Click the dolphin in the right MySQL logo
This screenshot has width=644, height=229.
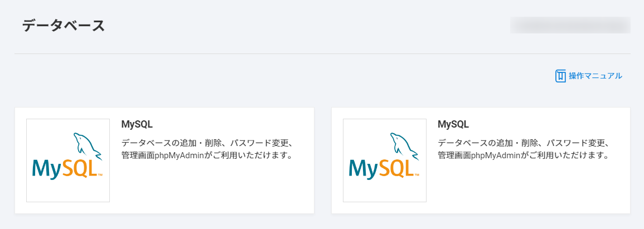[403, 145]
